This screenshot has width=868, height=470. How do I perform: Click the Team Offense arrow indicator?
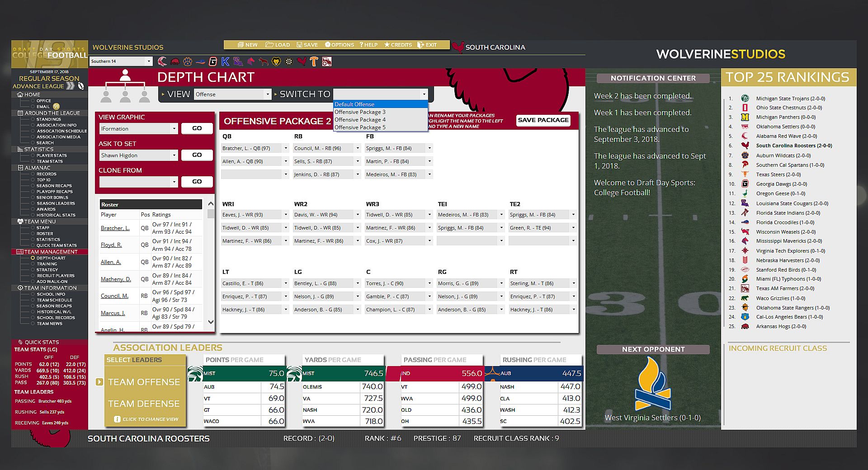[x=99, y=382]
